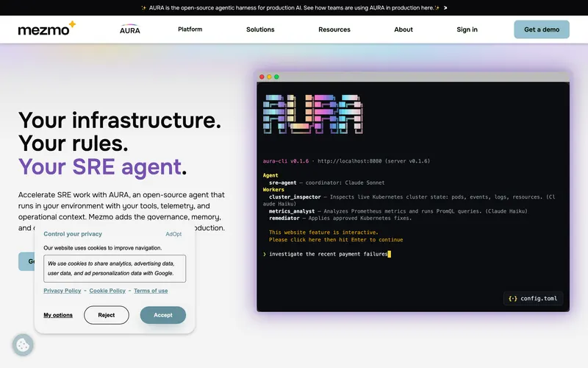Click the 'metrics_analyst' worker line
Image resolution: width=588 pixels, height=368 pixels.
(x=398, y=211)
